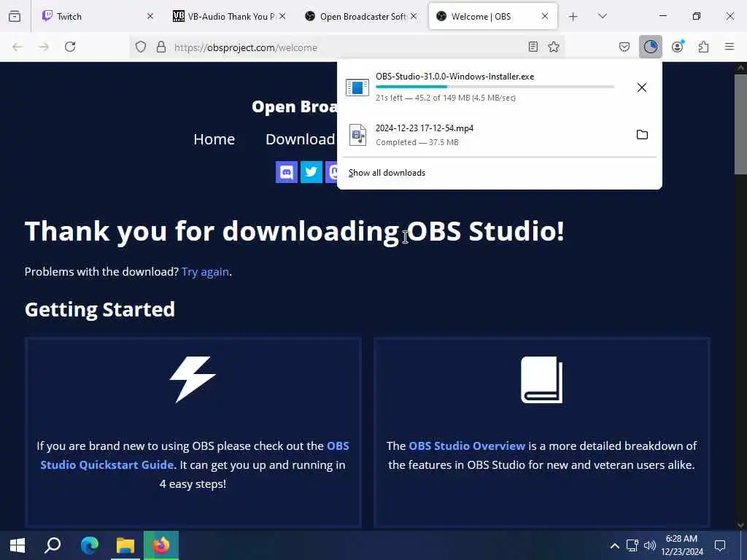
Task: Click the lightning bolt quickstart icon
Action: [x=193, y=379]
